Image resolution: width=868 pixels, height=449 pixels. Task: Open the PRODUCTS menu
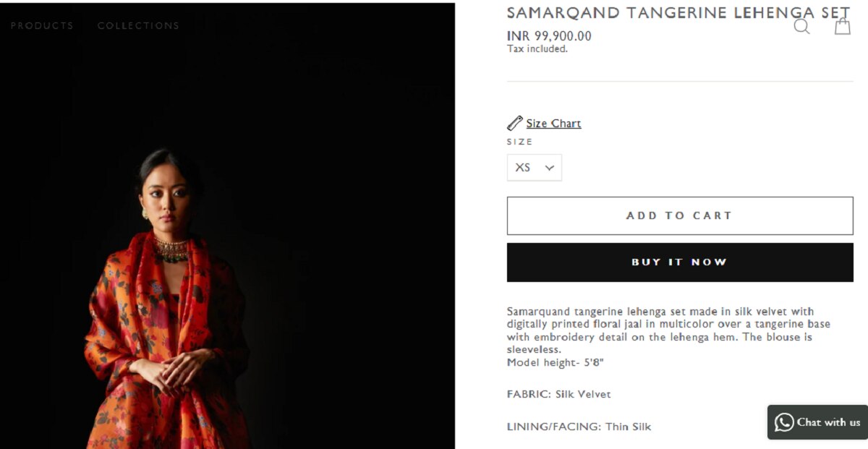point(42,25)
